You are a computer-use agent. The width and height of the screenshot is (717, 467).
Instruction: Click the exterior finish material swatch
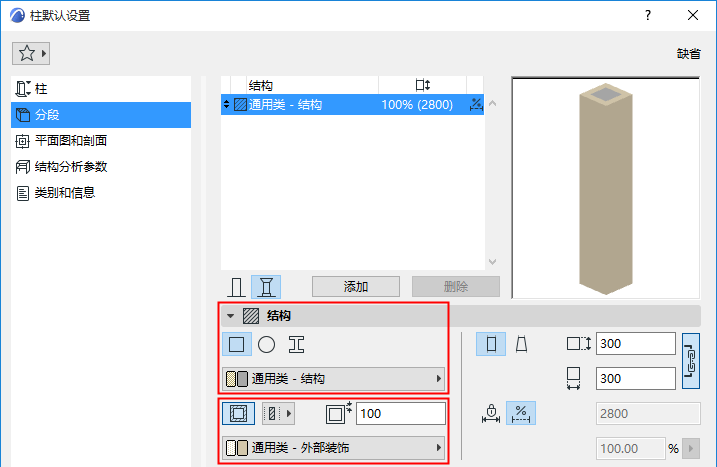(x=237, y=448)
